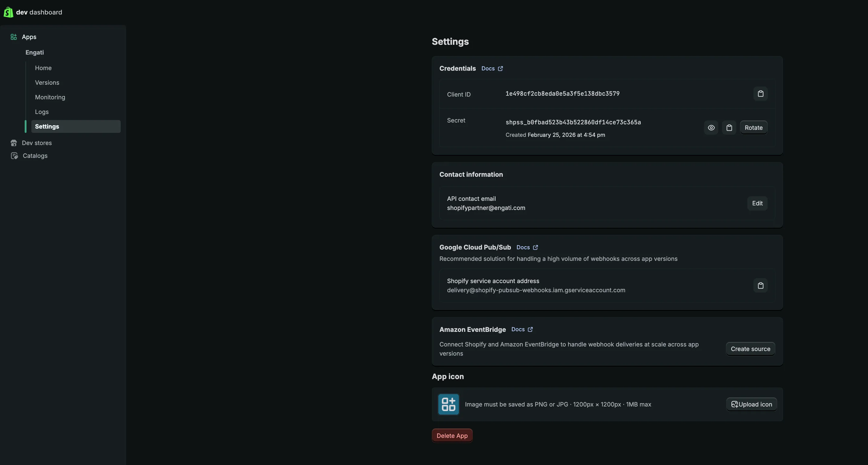The width and height of the screenshot is (868, 465).
Task: Copy the Client ID to clipboard
Action: tap(760, 94)
